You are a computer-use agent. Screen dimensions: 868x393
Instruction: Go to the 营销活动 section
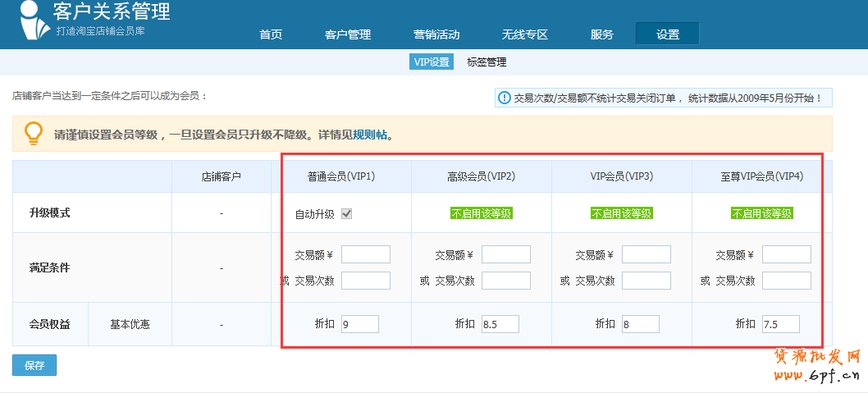click(x=436, y=34)
